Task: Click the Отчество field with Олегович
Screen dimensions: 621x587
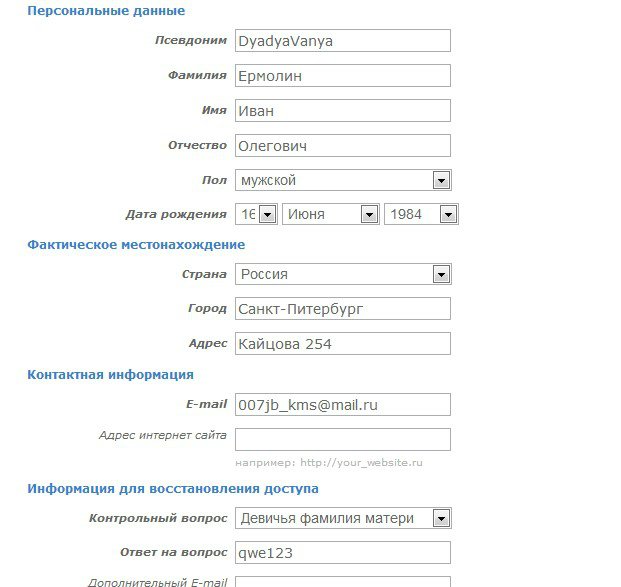Action: coord(343,145)
